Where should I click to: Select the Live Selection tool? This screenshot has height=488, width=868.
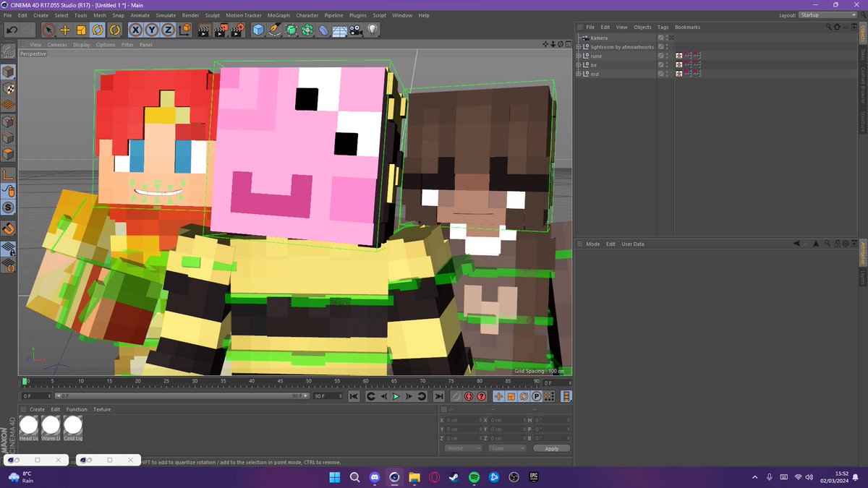coord(48,30)
